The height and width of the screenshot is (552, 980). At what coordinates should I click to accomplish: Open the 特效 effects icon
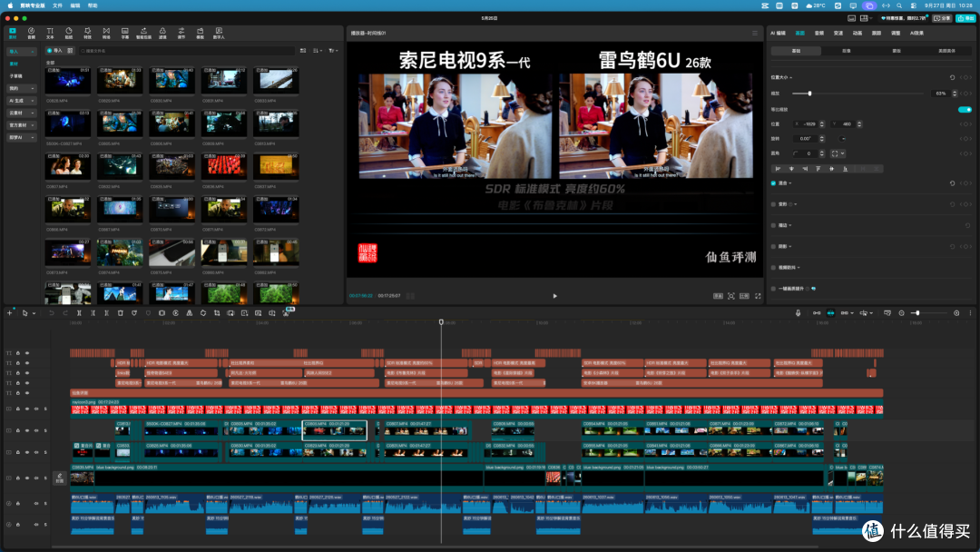tap(87, 33)
